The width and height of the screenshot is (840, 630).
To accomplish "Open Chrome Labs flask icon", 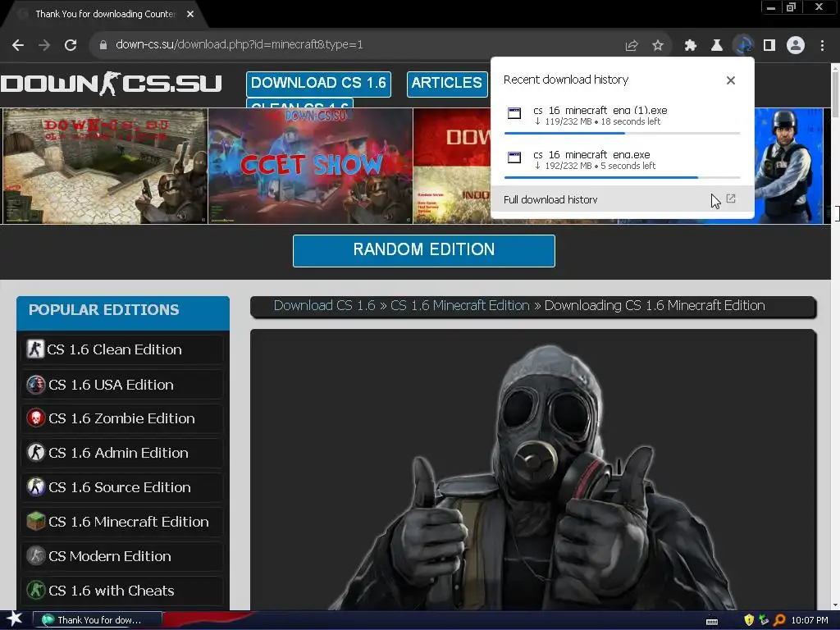I will (x=717, y=46).
